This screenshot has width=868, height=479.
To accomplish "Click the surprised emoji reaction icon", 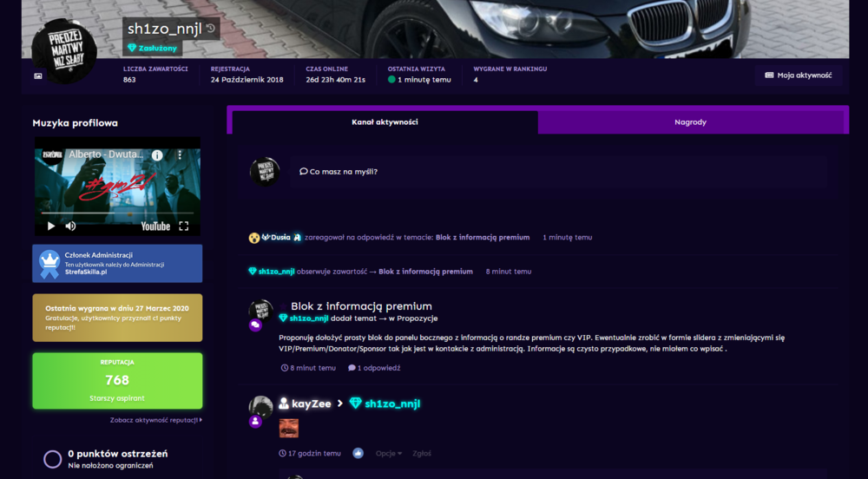I will click(254, 238).
